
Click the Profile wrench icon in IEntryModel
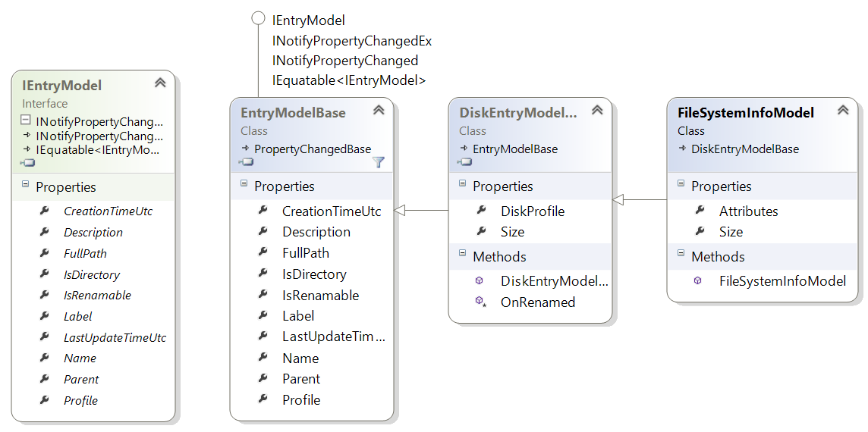[45, 399]
